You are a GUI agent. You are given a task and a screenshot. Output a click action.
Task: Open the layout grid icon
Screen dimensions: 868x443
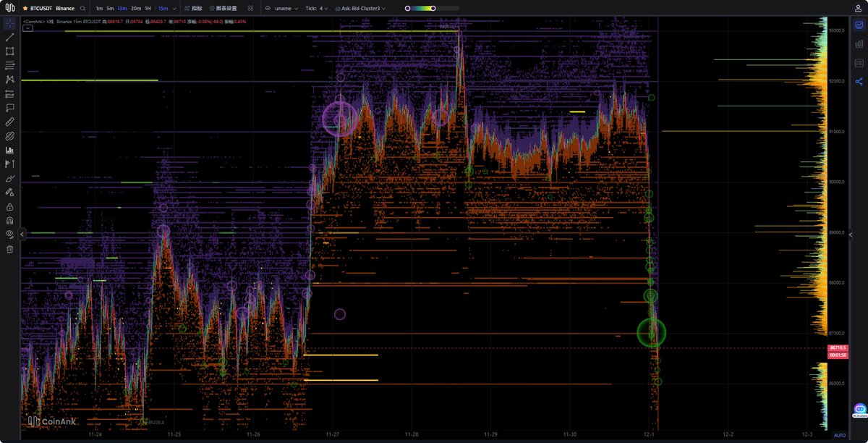[250, 8]
